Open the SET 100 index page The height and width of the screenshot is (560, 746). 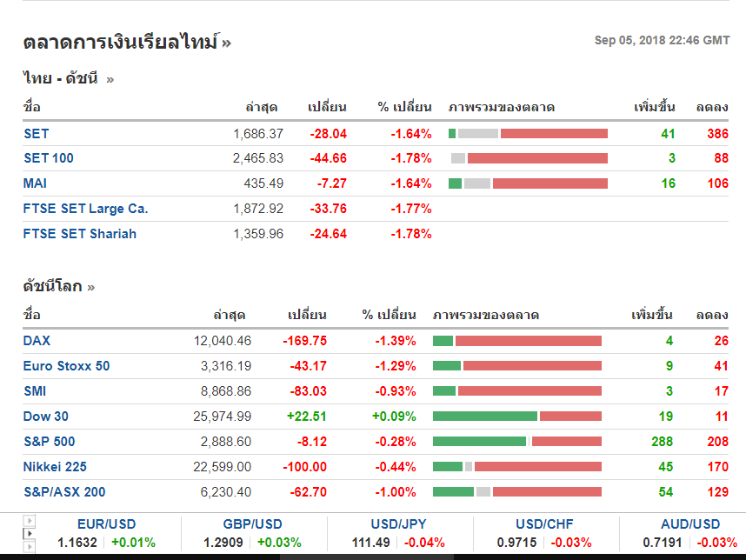(x=49, y=158)
